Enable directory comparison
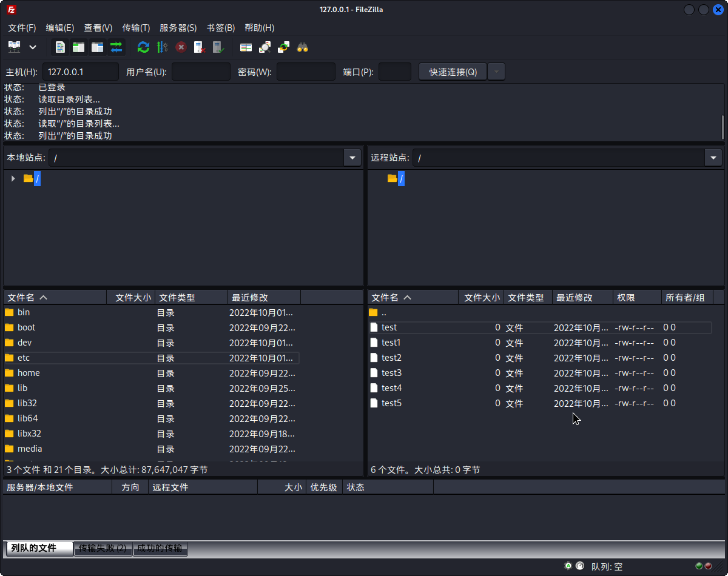The height and width of the screenshot is (576, 728). click(245, 47)
